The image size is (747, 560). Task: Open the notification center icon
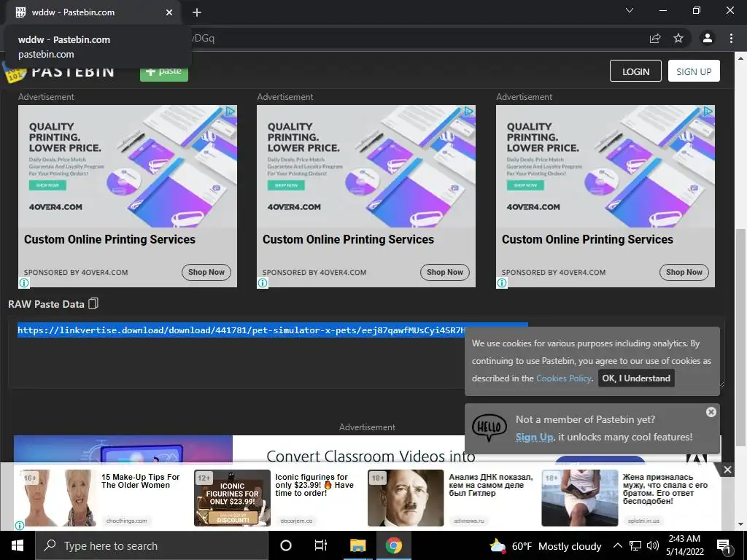(724, 546)
